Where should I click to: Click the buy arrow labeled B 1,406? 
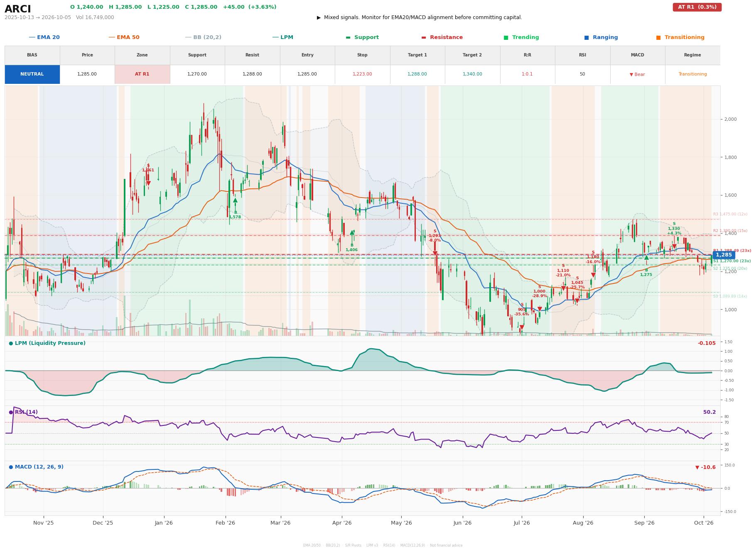(352, 233)
